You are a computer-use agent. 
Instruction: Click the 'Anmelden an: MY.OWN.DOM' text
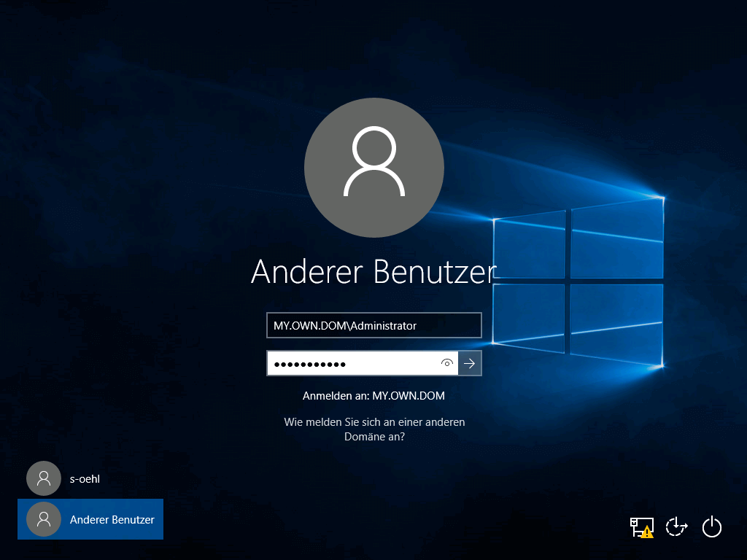(373, 396)
